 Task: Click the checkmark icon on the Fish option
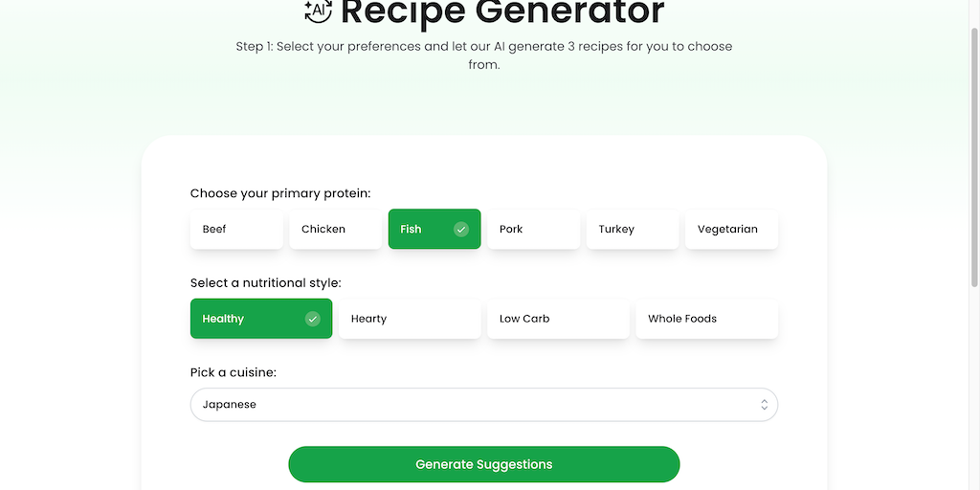pyautogui.click(x=461, y=230)
